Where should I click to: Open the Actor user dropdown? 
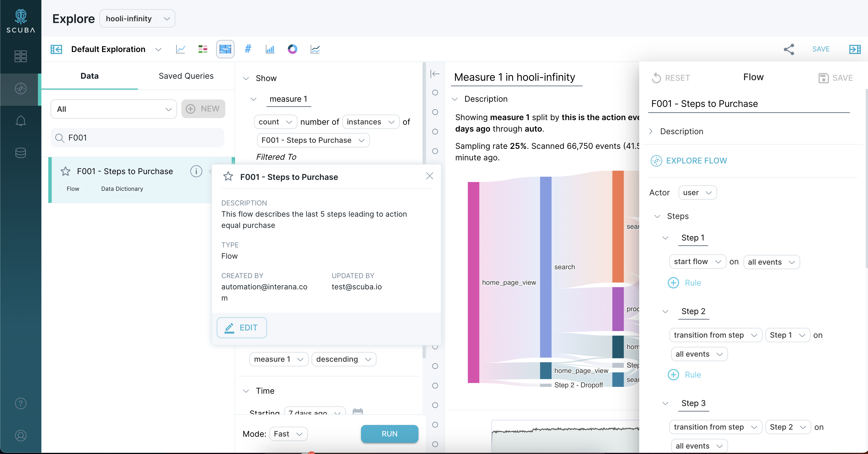click(x=697, y=193)
